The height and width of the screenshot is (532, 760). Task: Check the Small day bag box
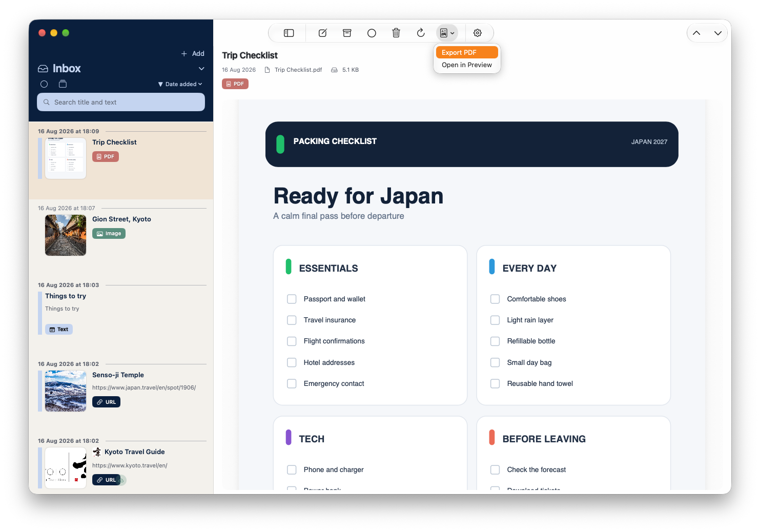click(x=495, y=362)
